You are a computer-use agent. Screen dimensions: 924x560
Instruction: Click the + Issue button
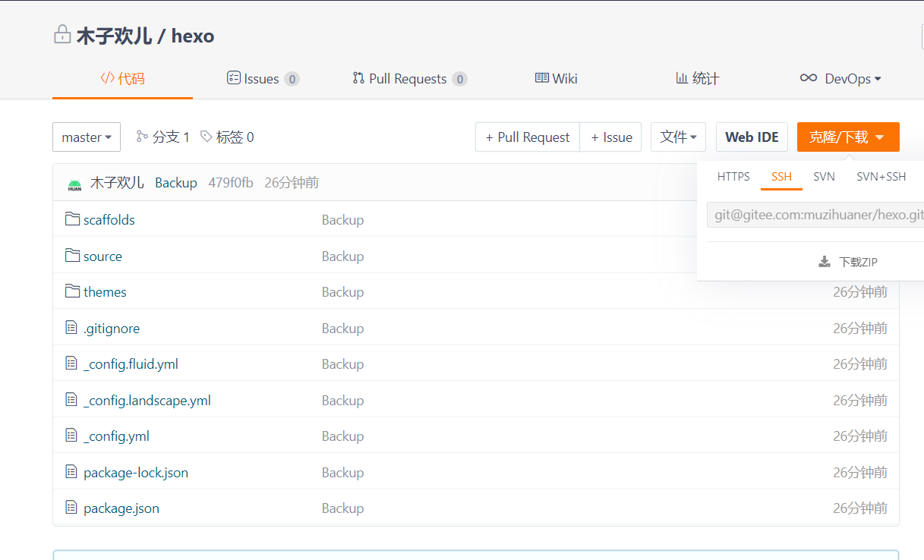coord(611,137)
